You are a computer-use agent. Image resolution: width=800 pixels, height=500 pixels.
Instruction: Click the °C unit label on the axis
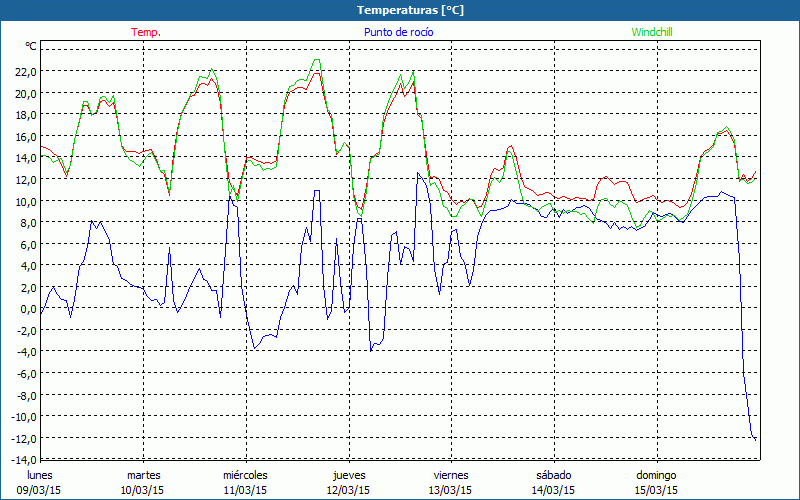coord(30,46)
